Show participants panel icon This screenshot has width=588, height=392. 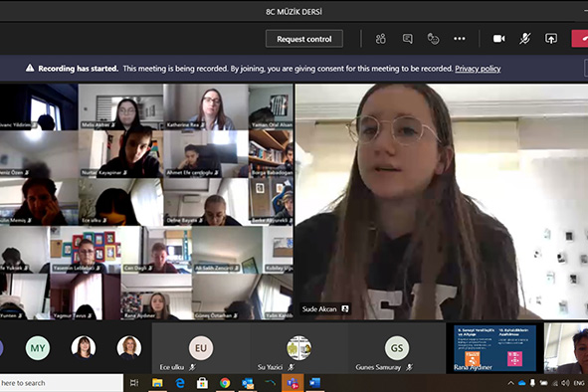pyautogui.click(x=381, y=39)
